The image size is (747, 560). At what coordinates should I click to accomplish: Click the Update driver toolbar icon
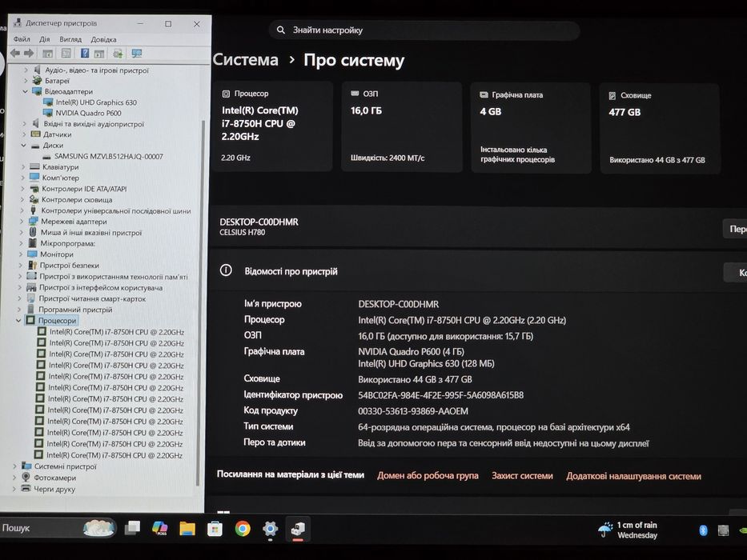coord(118,54)
